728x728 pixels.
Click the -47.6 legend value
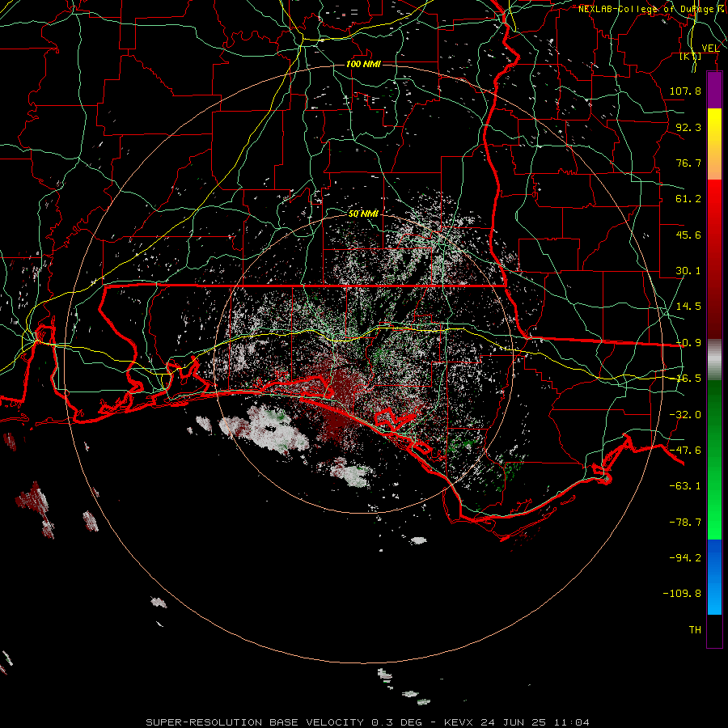(x=685, y=451)
